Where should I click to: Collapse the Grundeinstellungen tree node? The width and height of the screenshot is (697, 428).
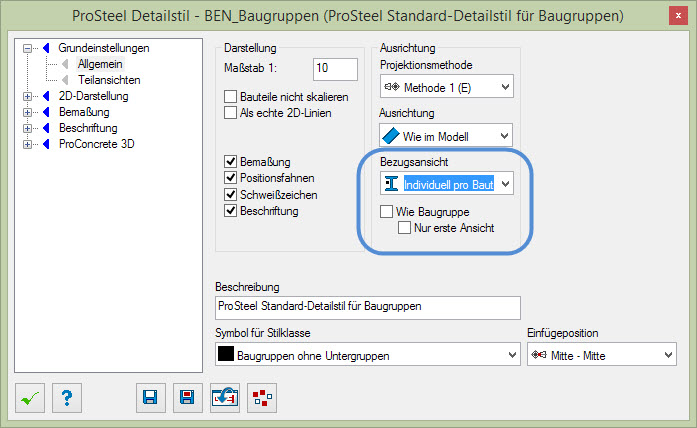[x=28, y=48]
